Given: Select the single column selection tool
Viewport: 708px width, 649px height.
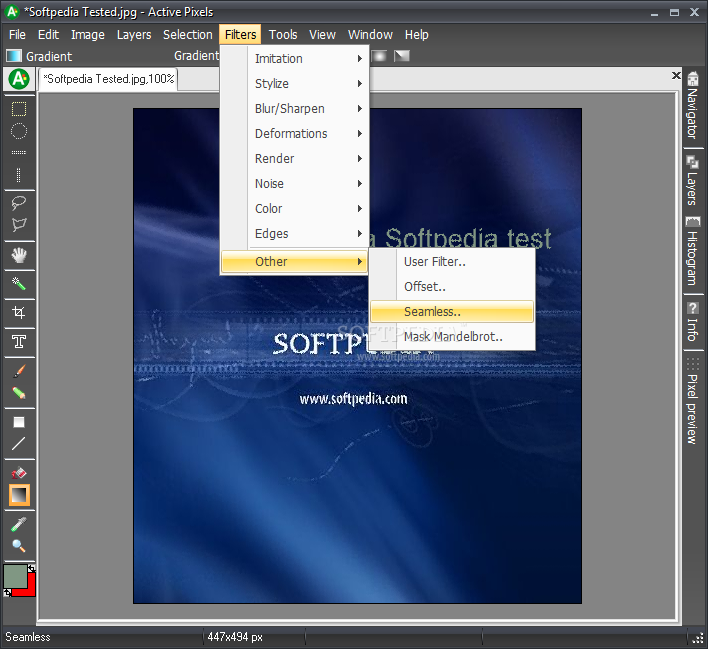Looking at the screenshot, I should point(19,175).
